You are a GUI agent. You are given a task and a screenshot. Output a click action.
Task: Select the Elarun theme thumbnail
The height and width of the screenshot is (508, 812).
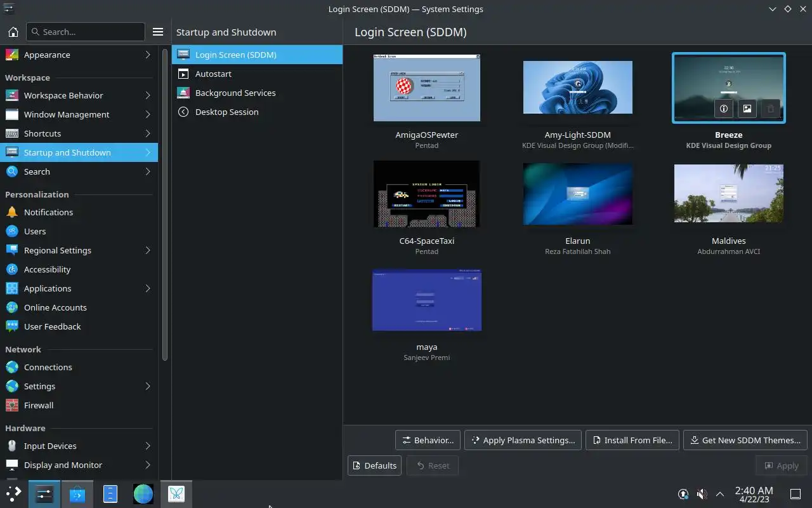(578, 194)
